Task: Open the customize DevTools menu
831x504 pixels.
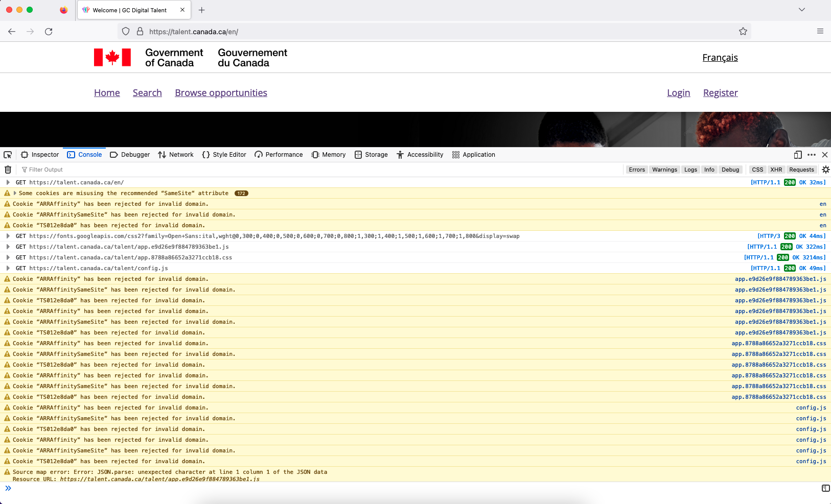Action: (812, 154)
